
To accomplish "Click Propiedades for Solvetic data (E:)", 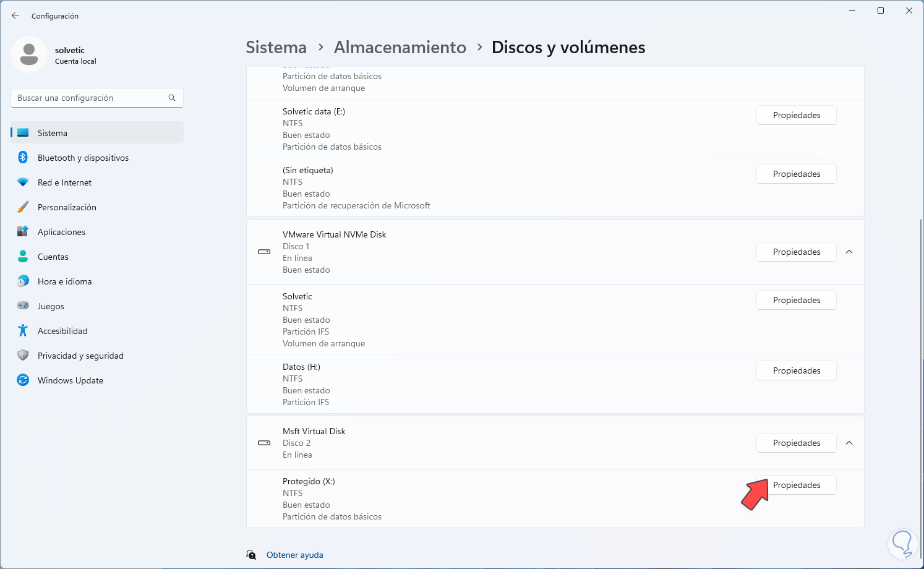I will tap(797, 115).
